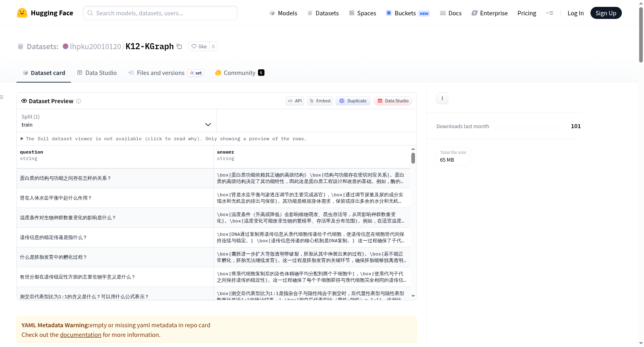Open the three-dot options menu in sidebar

442,98
